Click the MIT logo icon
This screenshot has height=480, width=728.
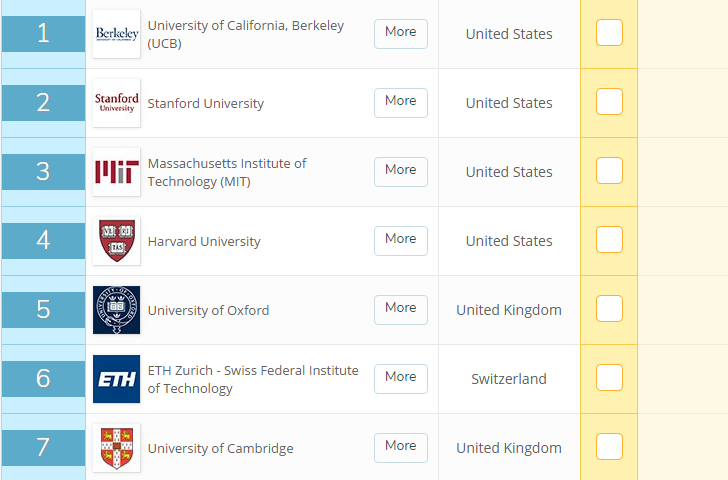click(116, 172)
